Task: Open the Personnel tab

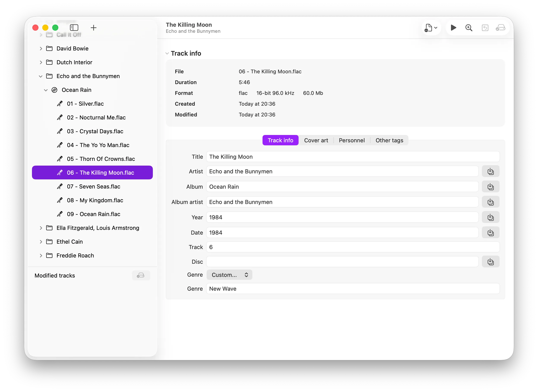Action: (x=351, y=140)
